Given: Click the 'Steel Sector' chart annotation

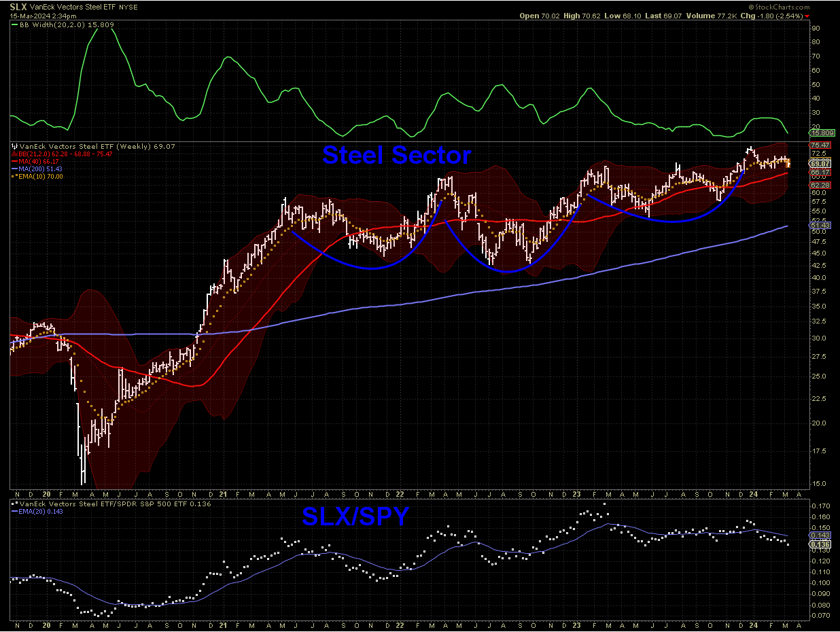Looking at the screenshot, I should (x=397, y=156).
